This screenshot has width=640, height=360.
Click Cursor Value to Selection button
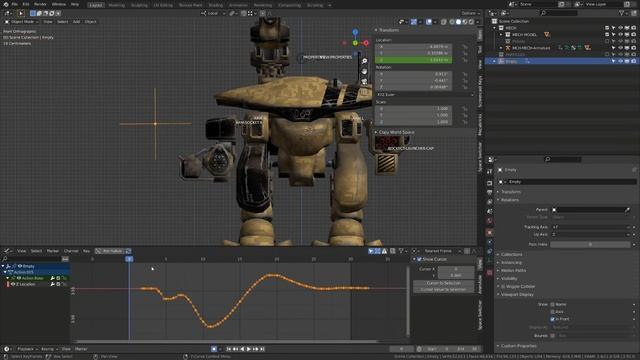[x=444, y=289]
